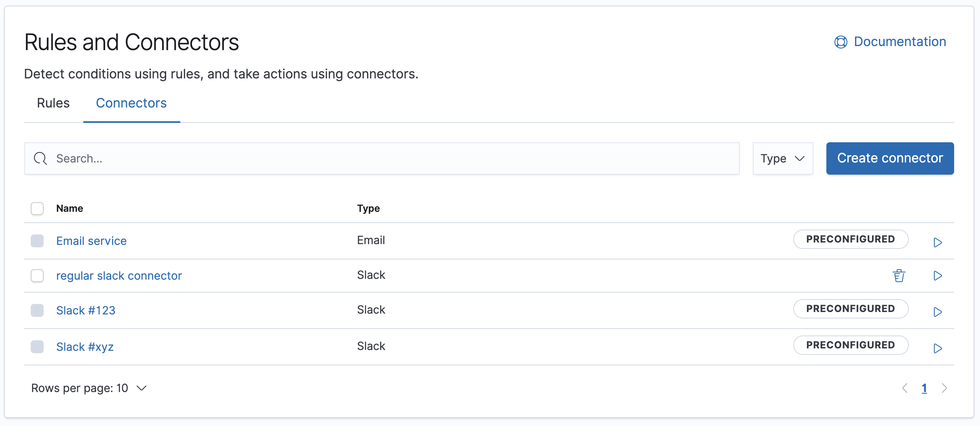Go to next page via right chevron
980x426 pixels.
[945, 388]
